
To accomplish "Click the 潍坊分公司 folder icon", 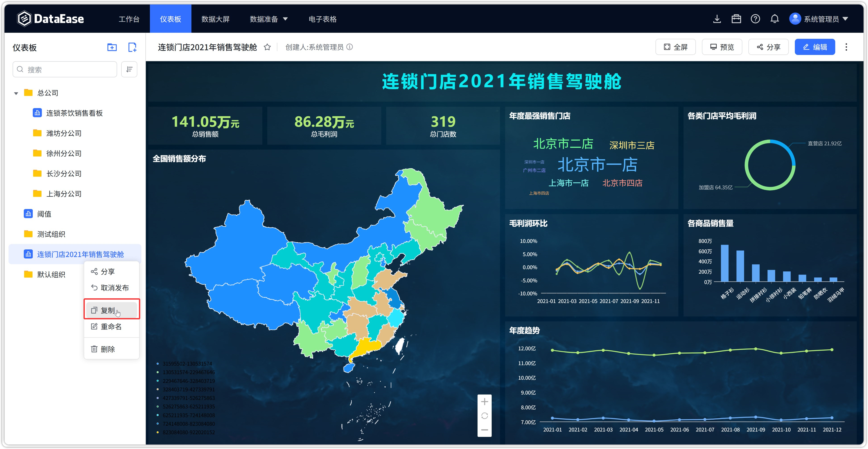I will coord(37,133).
